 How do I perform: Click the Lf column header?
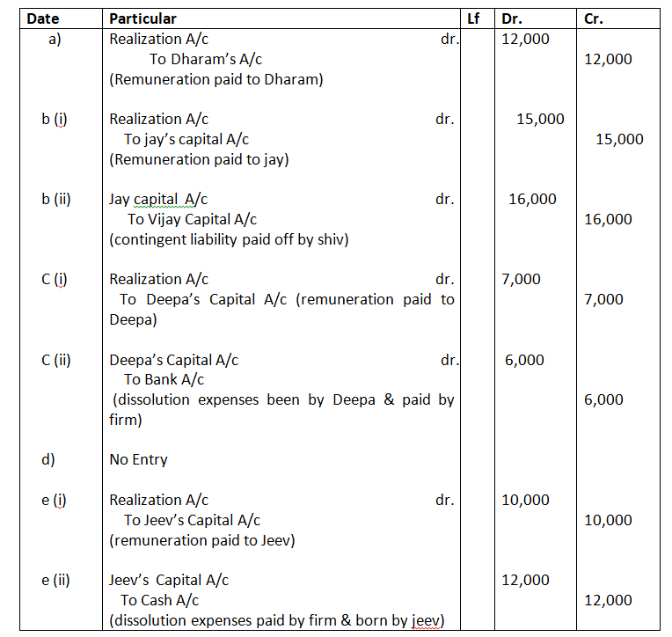474,18
